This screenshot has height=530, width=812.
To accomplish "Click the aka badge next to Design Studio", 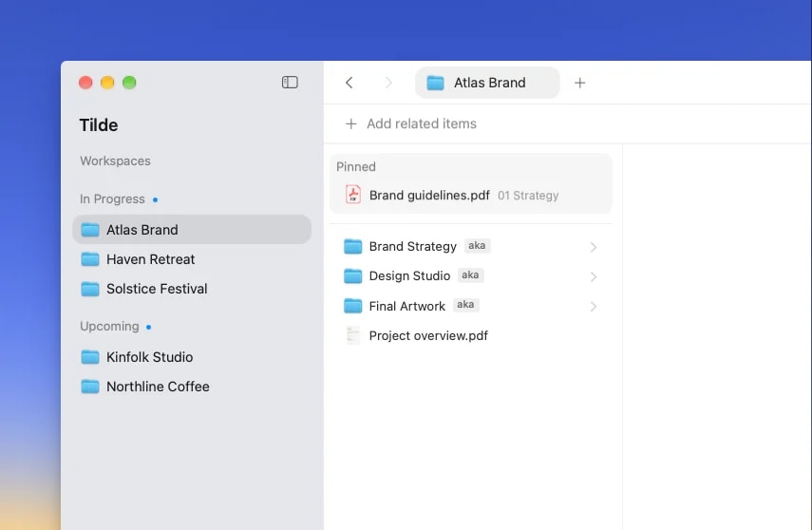I will pyautogui.click(x=470, y=275).
